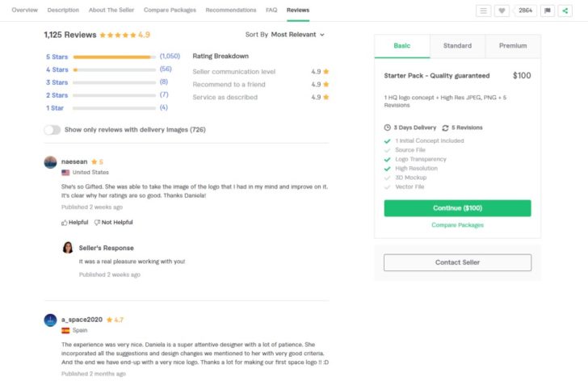The height and width of the screenshot is (385, 588).
Task: Open the hamburger list icon in header
Action: (x=483, y=10)
